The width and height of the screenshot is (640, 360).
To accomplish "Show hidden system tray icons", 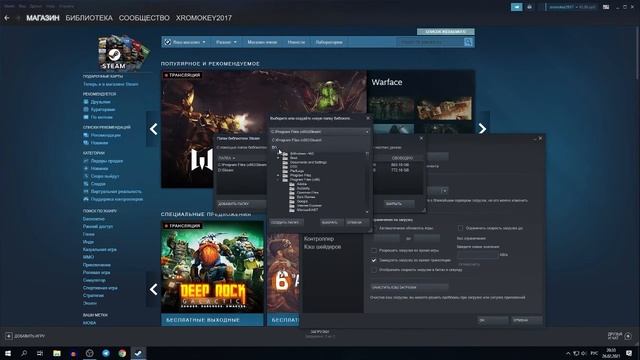I will point(568,353).
